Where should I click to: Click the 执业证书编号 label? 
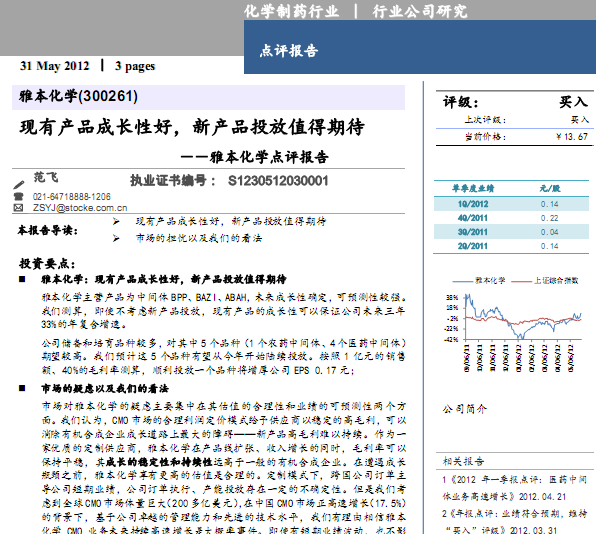click(x=173, y=181)
